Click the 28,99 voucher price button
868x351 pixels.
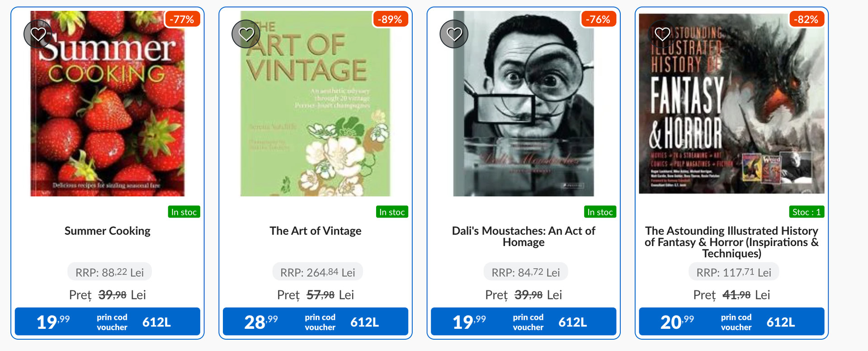pyautogui.click(x=316, y=322)
